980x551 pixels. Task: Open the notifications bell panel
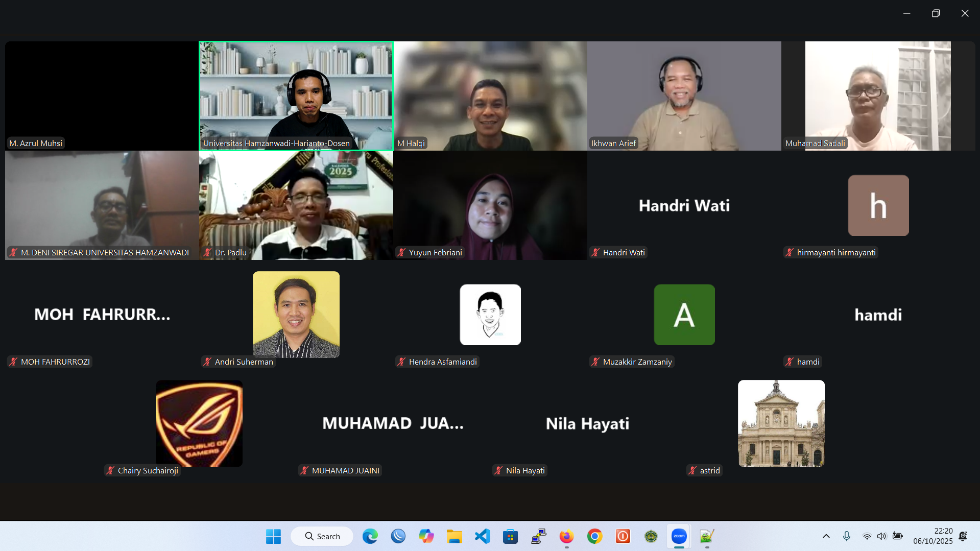(963, 536)
